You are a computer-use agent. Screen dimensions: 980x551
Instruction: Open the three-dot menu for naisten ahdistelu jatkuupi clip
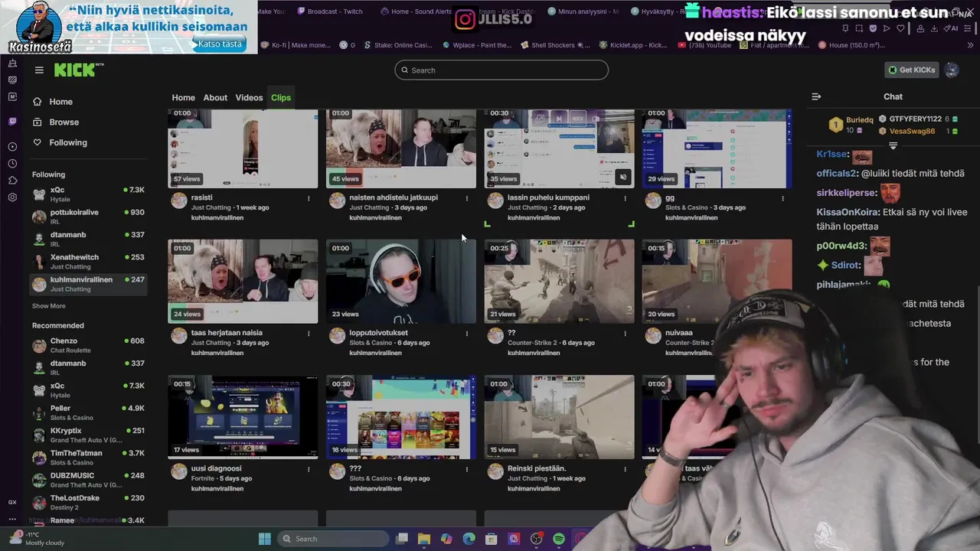pyautogui.click(x=467, y=198)
